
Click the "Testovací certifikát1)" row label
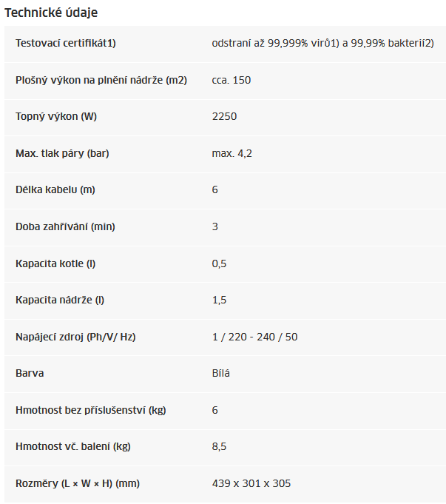66,43
